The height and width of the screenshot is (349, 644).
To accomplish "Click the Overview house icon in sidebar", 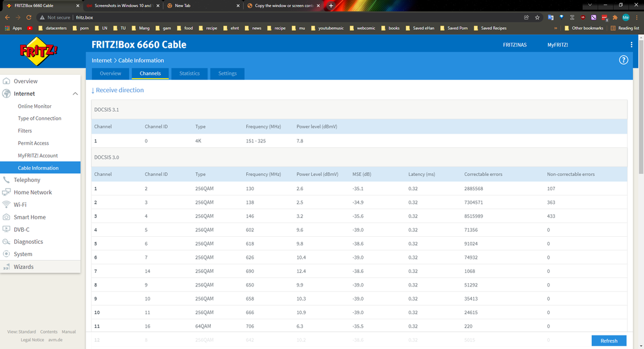I will click(6, 81).
